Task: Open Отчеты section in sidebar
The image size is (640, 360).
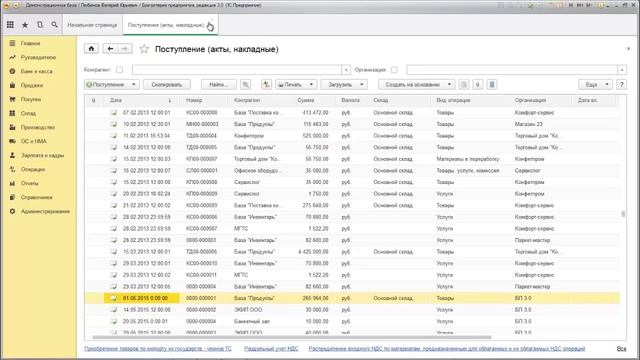Action: pyautogui.click(x=30, y=183)
